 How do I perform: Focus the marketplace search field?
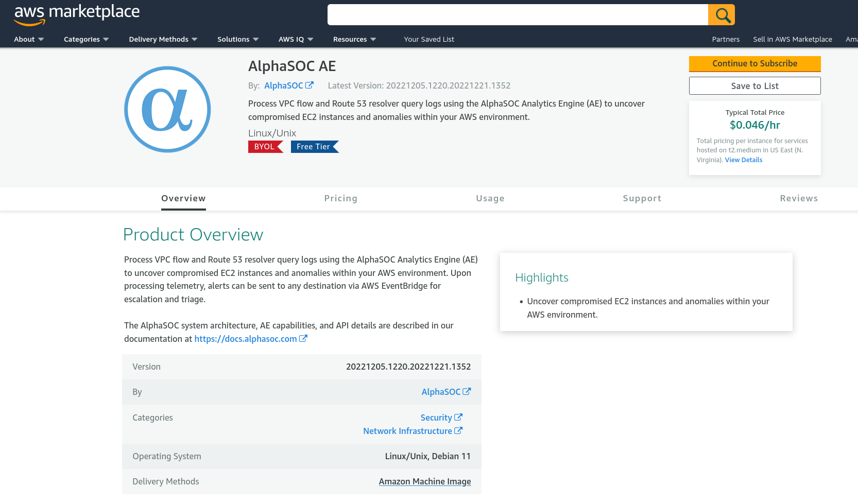click(518, 15)
